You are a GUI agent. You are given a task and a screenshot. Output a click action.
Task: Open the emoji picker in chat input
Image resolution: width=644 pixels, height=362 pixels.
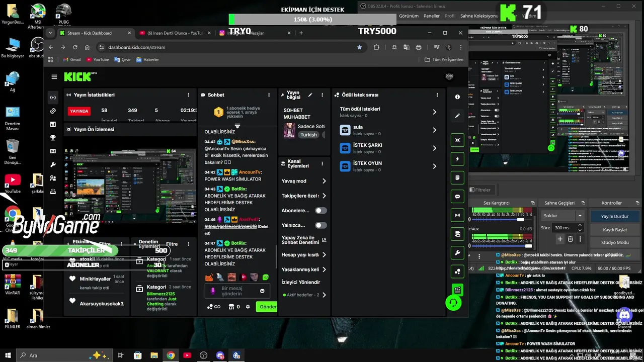coord(263,291)
